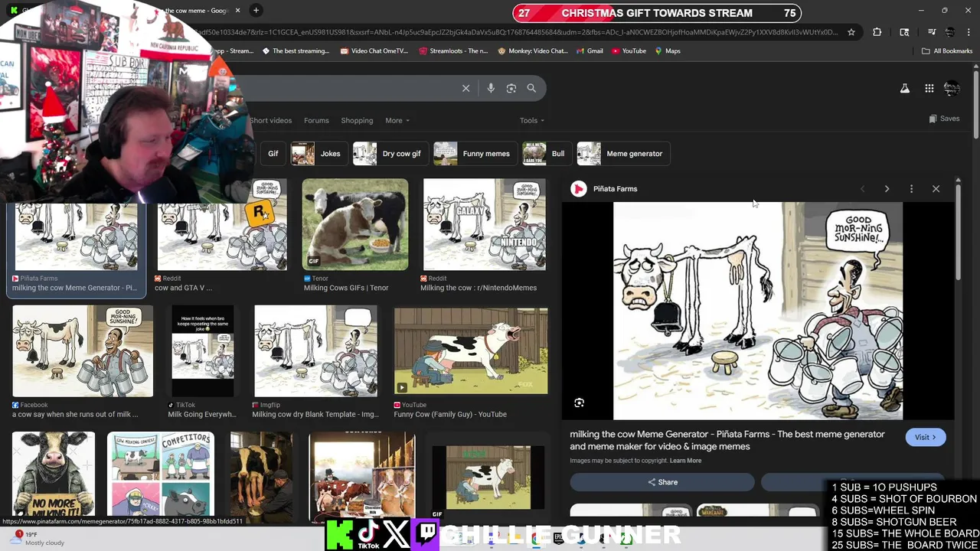Select the Dry cow gif chip
The image size is (980, 551).
389,154
